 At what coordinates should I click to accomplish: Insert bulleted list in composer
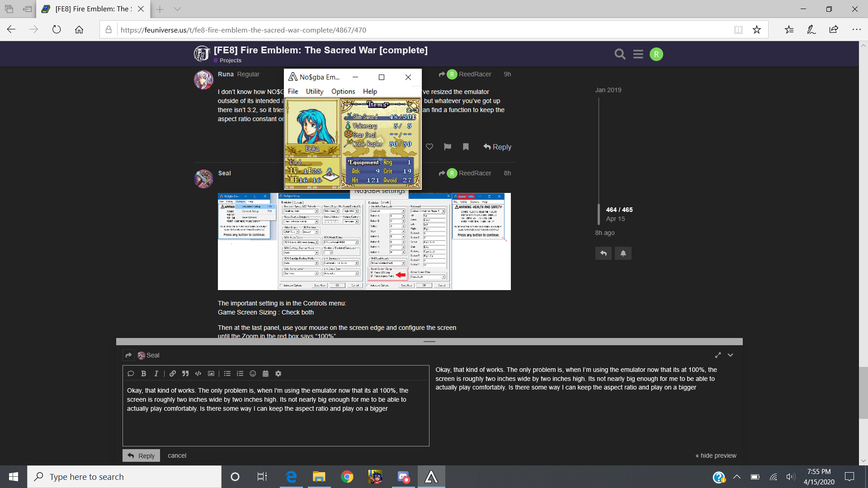point(227,374)
